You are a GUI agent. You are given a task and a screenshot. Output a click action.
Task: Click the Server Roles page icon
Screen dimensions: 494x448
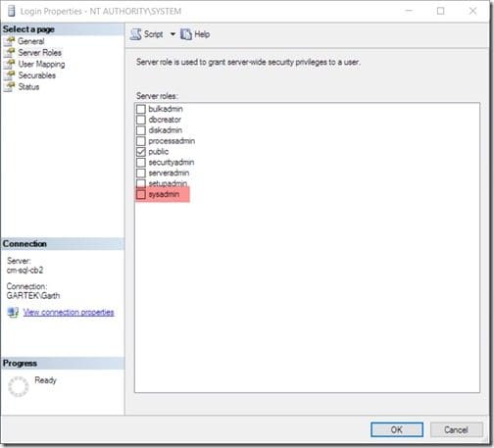(x=10, y=53)
